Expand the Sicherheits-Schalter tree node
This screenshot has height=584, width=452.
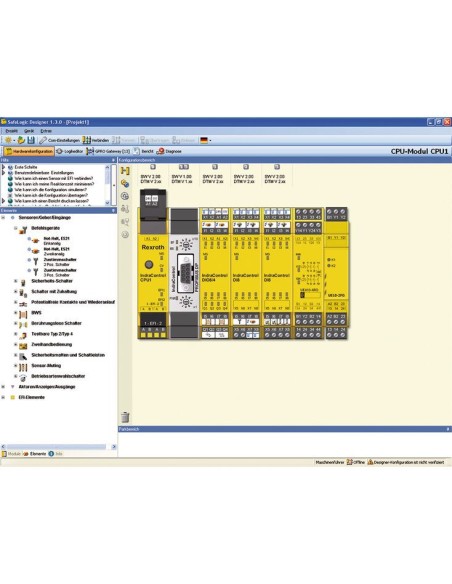(16, 281)
